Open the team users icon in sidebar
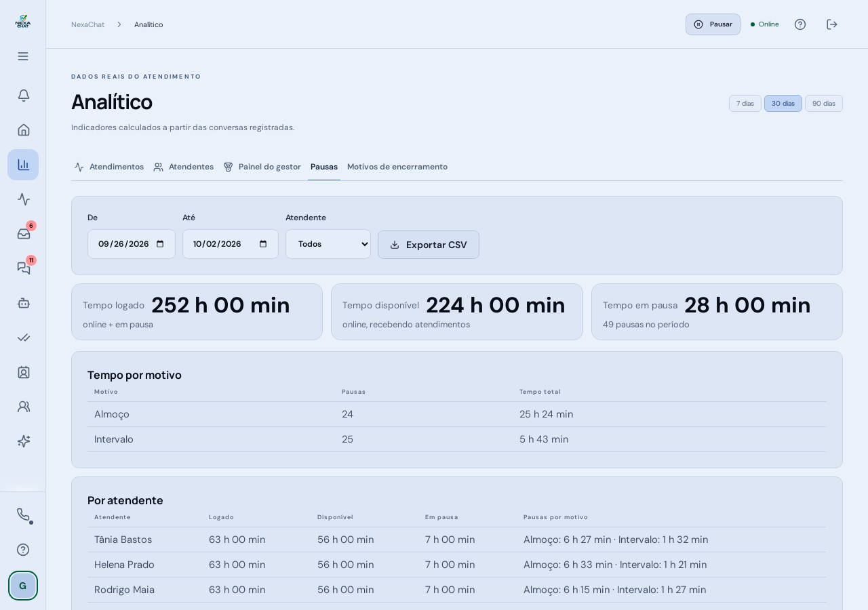868x610 pixels. coord(23,407)
